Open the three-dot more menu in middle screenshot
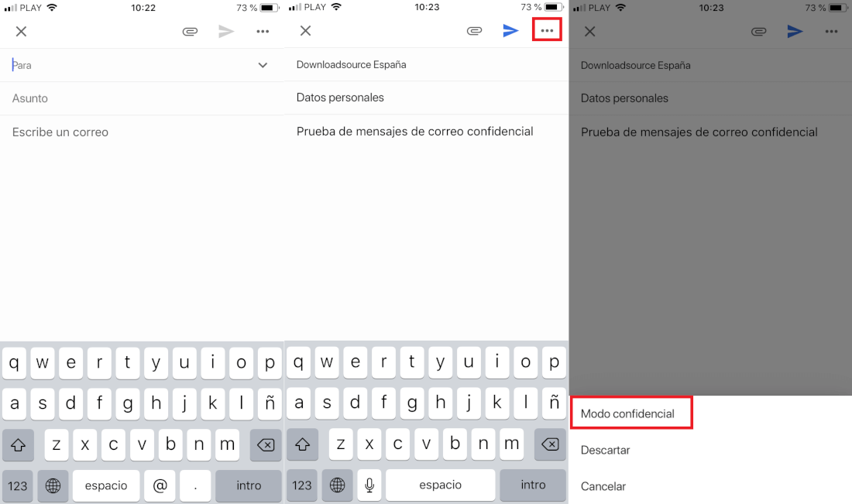 point(547,30)
